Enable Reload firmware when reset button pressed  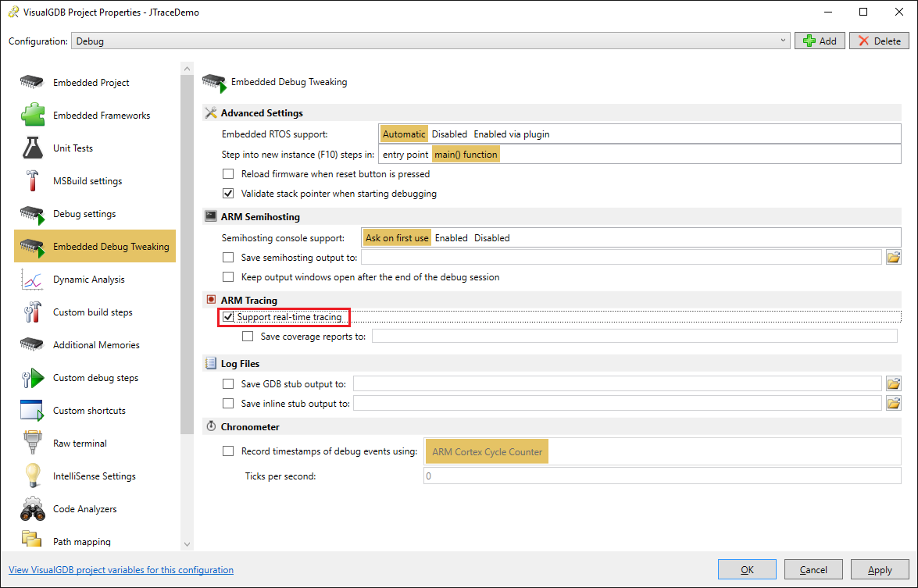click(x=228, y=174)
